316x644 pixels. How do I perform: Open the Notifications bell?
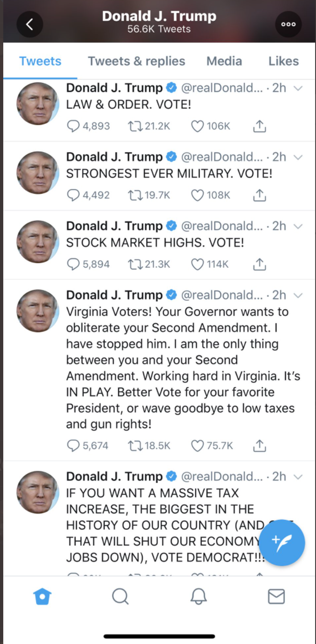[x=198, y=596]
